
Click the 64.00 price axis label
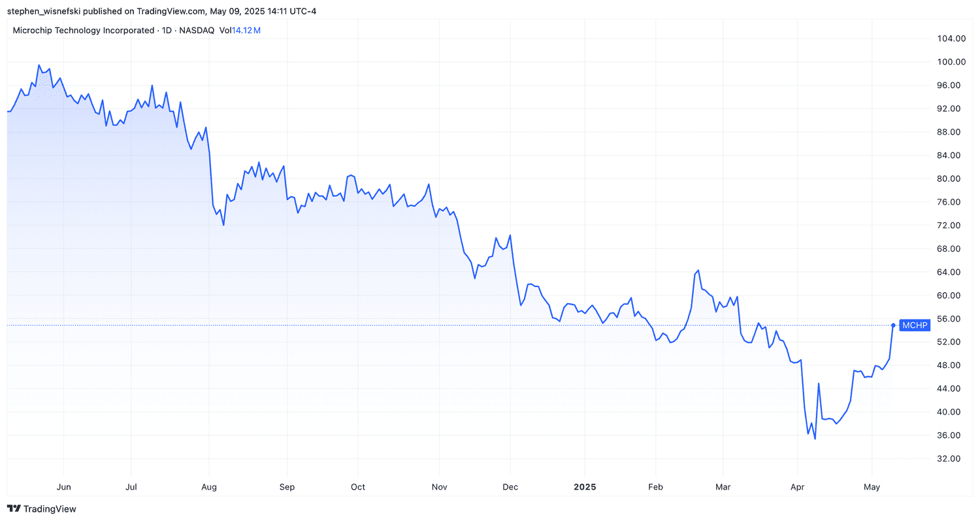coord(950,272)
